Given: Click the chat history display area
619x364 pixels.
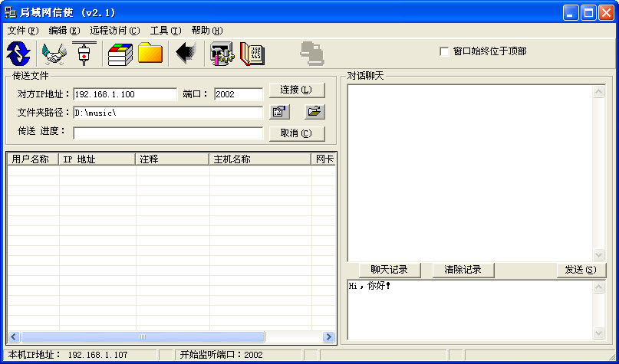Looking at the screenshot, I should click(470, 172).
